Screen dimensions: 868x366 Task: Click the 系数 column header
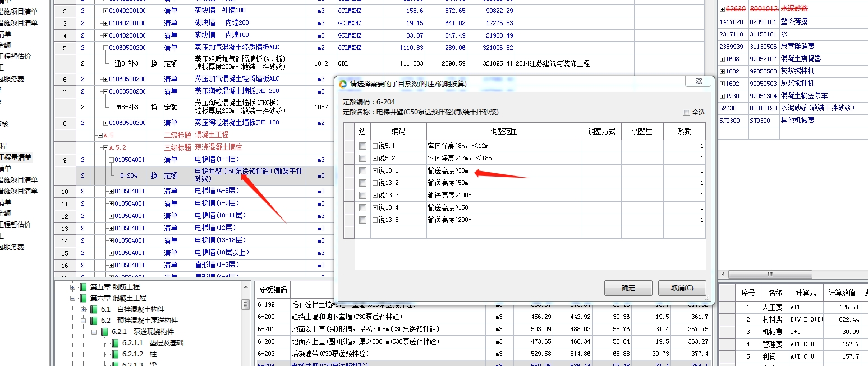point(684,131)
